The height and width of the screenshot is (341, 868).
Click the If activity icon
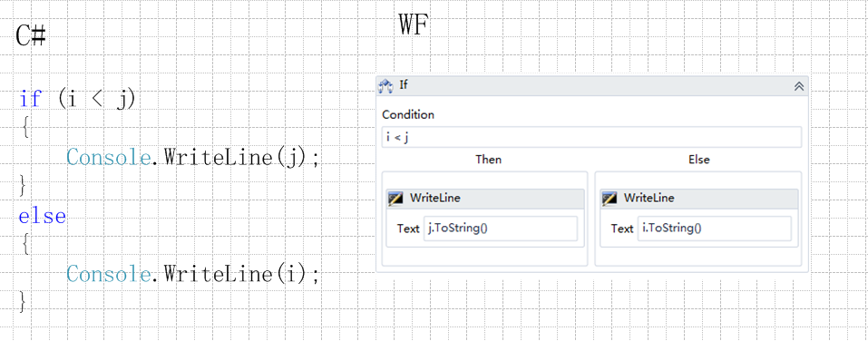[385, 86]
